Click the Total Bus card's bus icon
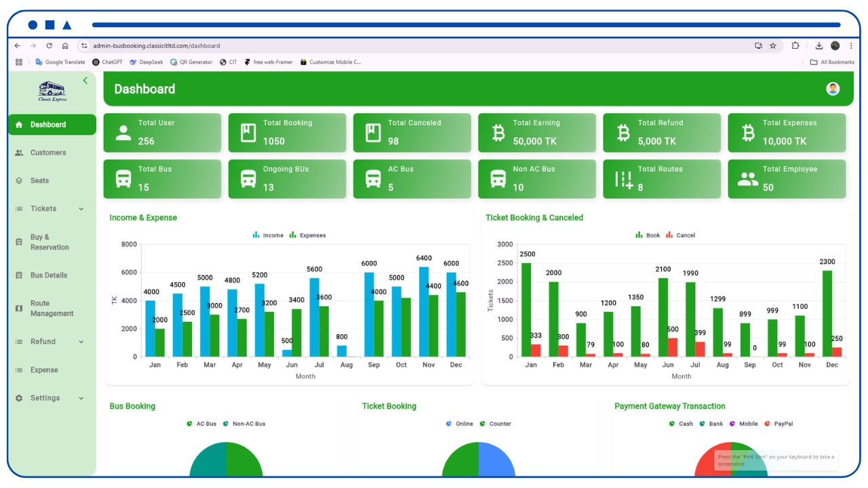 tap(123, 179)
